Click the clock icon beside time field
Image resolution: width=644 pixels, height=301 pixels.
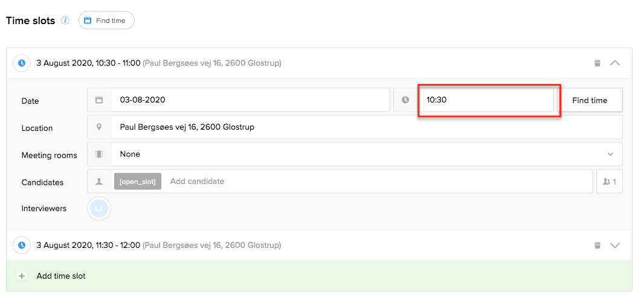[405, 100]
